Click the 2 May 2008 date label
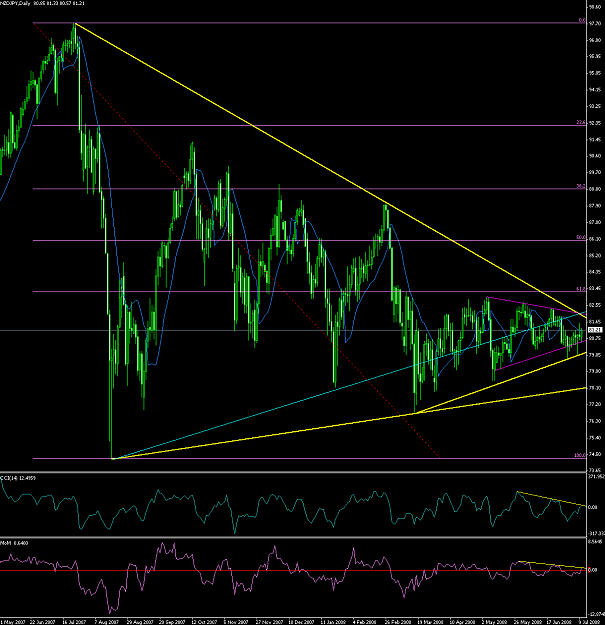 [x=494, y=622]
